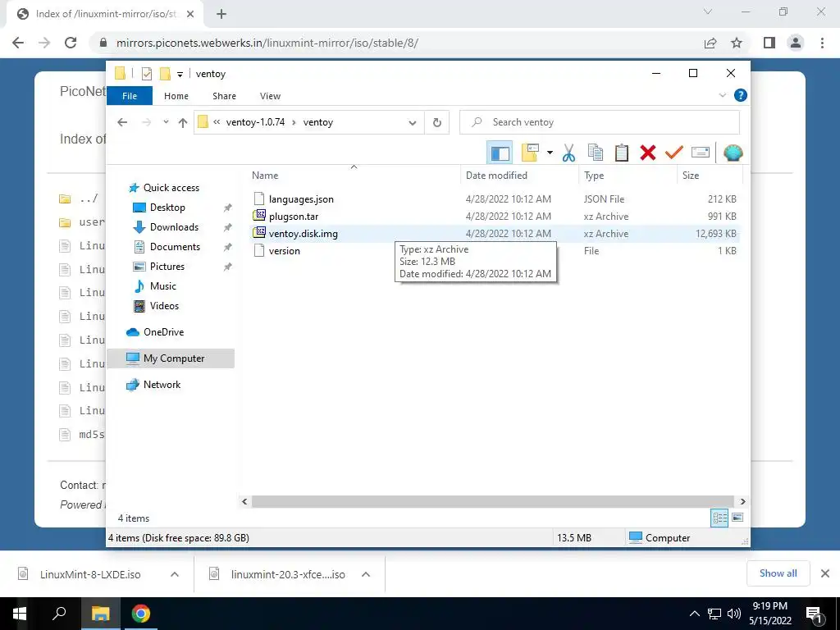The image size is (840, 630).
Task: Select My Computer in the navigation pane
Action: click(171, 358)
